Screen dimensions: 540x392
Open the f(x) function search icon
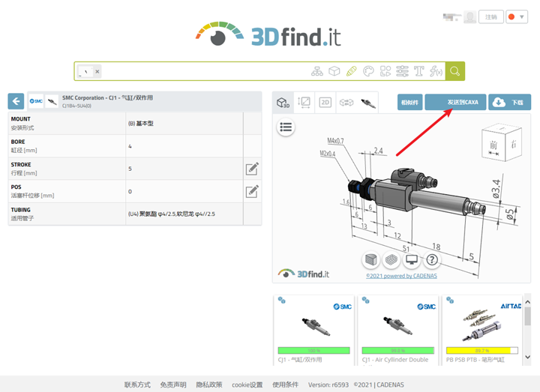(436, 71)
